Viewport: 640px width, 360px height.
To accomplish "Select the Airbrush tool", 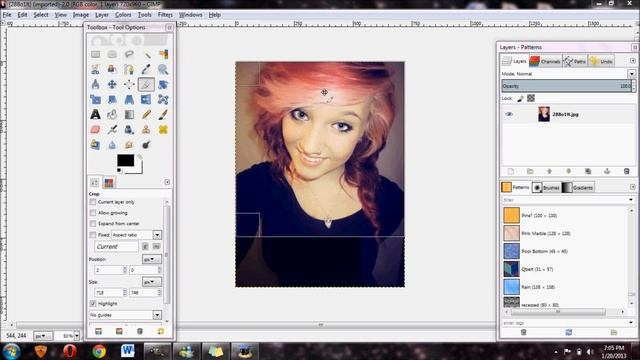I will [112, 130].
